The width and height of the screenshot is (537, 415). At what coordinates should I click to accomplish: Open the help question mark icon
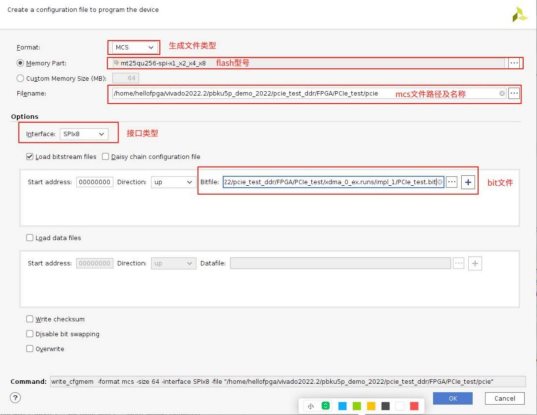coord(15,398)
